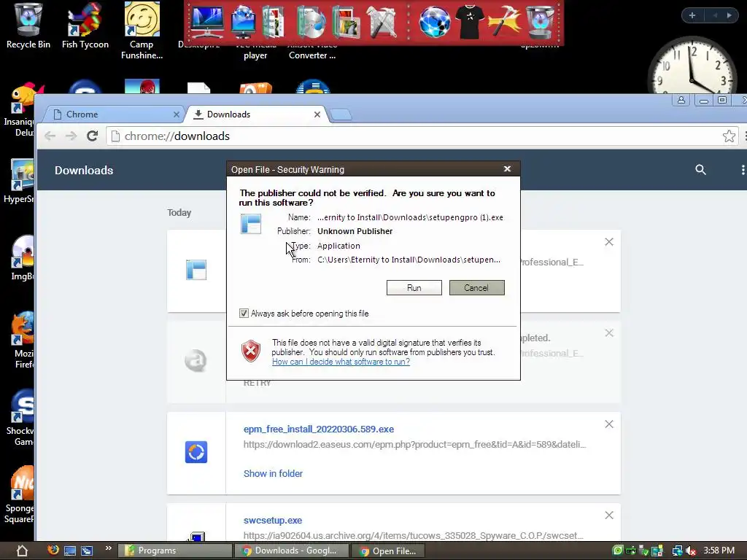Close the Chrome tab

[x=177, y=114]
